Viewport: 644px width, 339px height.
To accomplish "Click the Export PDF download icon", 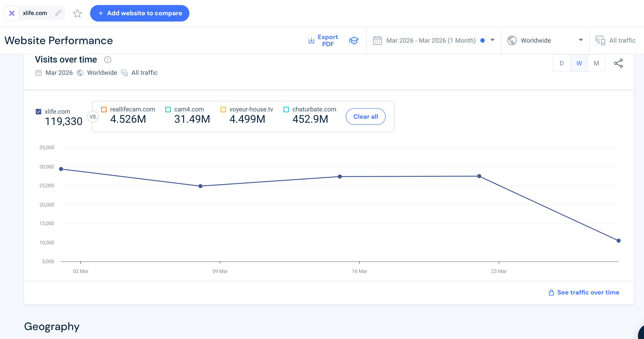I will click(x=311, y=41).
